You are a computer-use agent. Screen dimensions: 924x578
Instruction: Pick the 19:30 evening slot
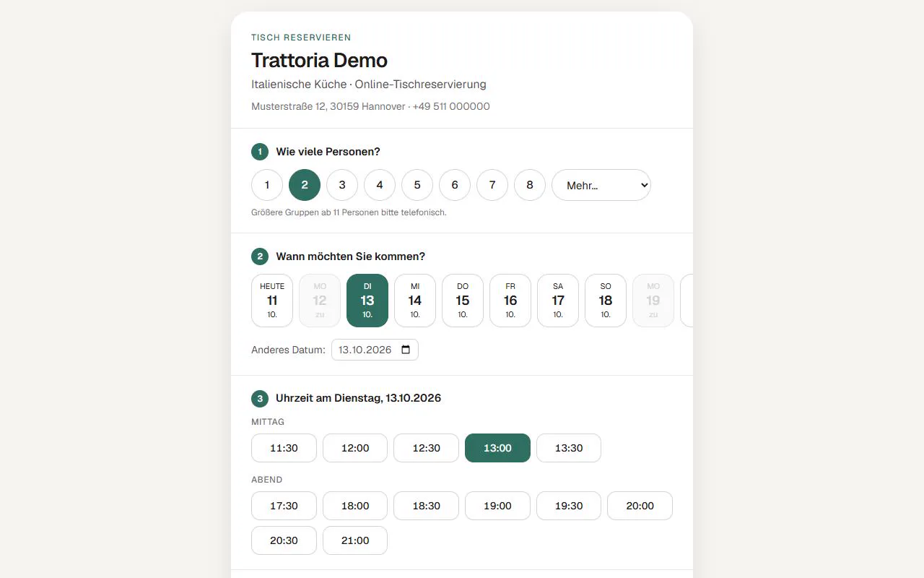(569, 506)
